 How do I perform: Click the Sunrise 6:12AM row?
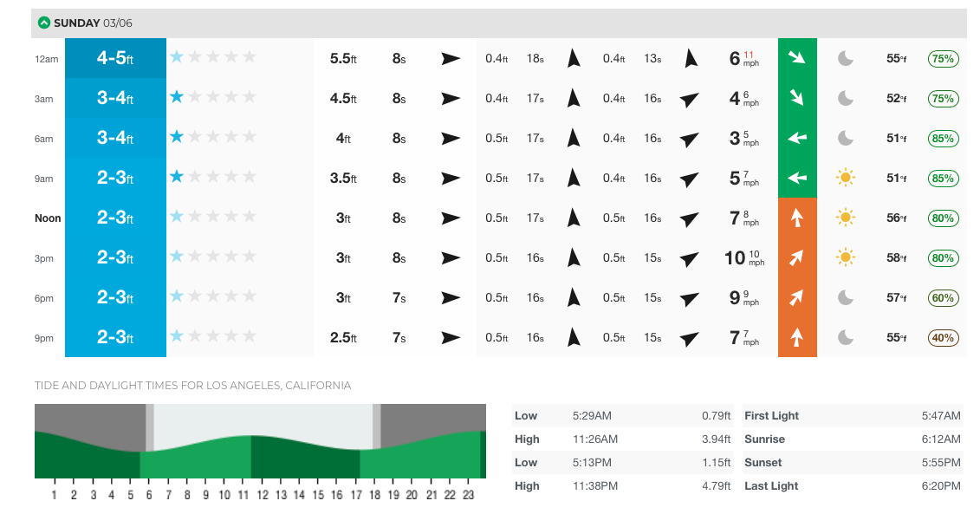pyautogui.click(x=852, y=439)
